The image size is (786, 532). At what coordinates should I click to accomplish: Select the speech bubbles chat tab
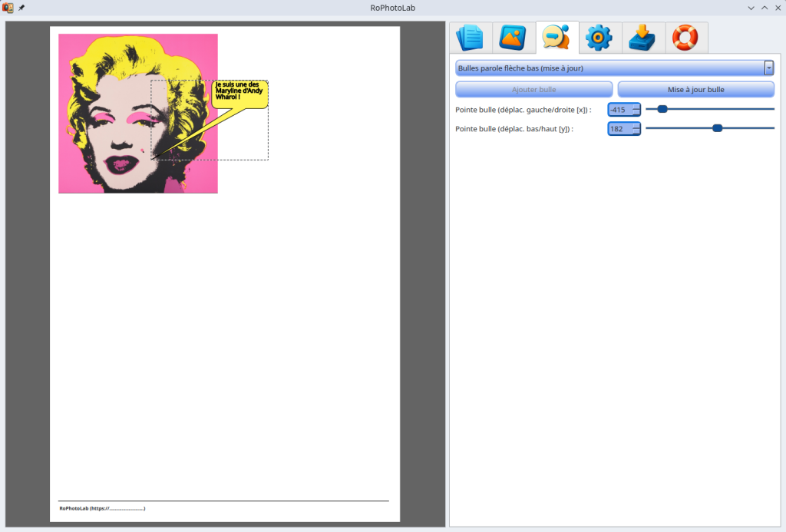point(555,38)
